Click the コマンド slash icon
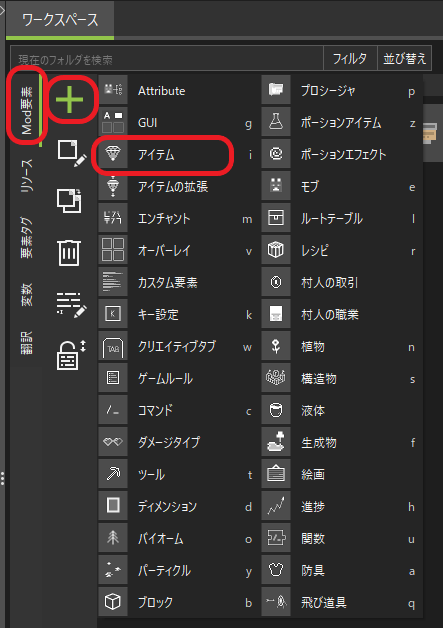Image resolution: width=443 pixels, height=628 pixels. pyautogui.click(x=113, y=410)
